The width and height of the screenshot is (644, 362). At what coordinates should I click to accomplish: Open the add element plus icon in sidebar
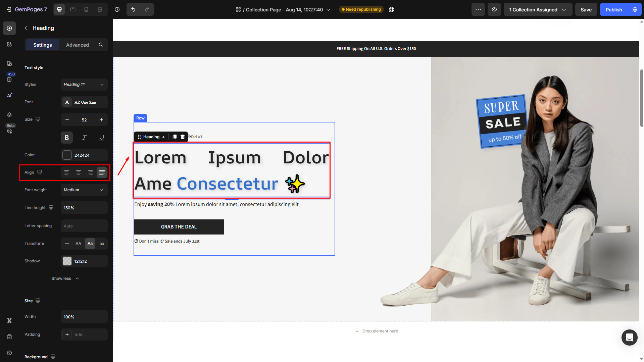pyautogui.click(x=9, y=28)
